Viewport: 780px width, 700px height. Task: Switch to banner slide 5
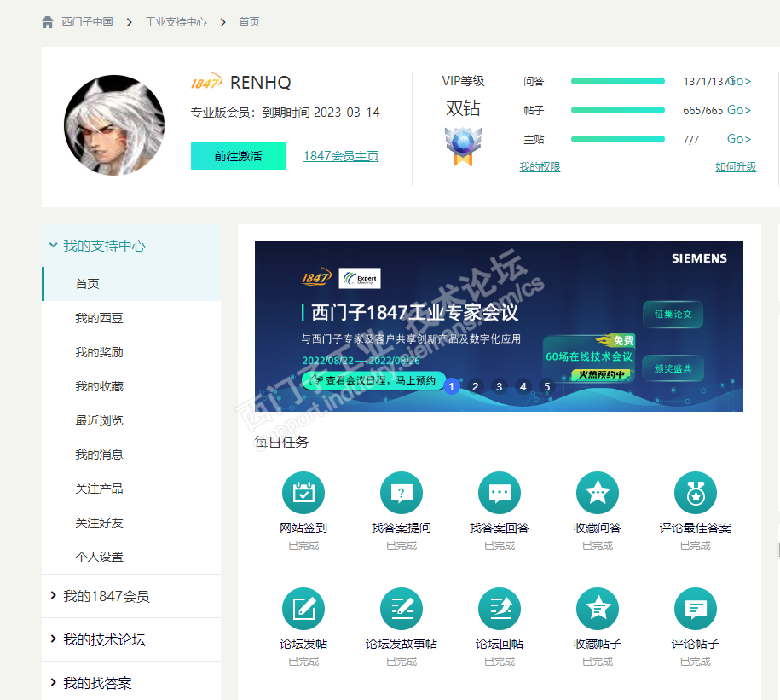click(x=547, y=386)
